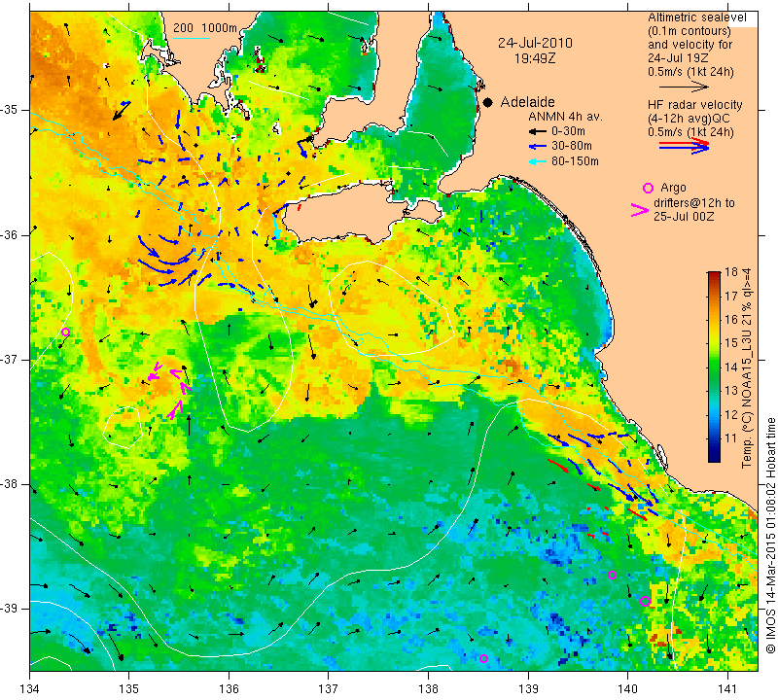Screen dimensions: 778x700
Task: Click the Argo float circle near 140.2E, 38.95S
Action: 645,601
